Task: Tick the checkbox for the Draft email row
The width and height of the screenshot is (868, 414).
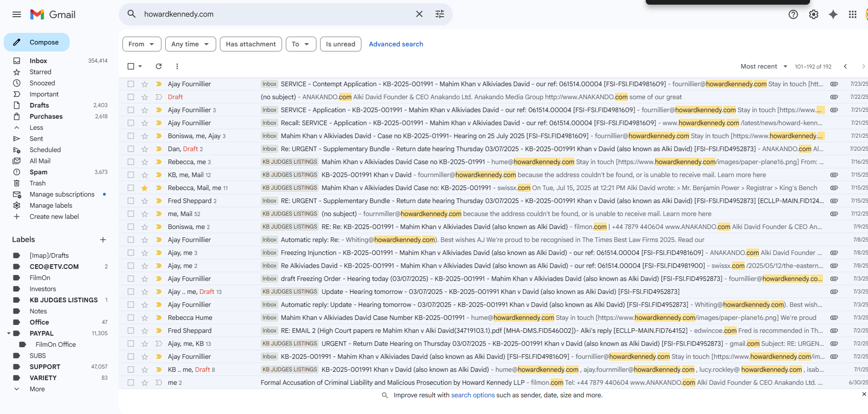Action: tap(131, 97)
